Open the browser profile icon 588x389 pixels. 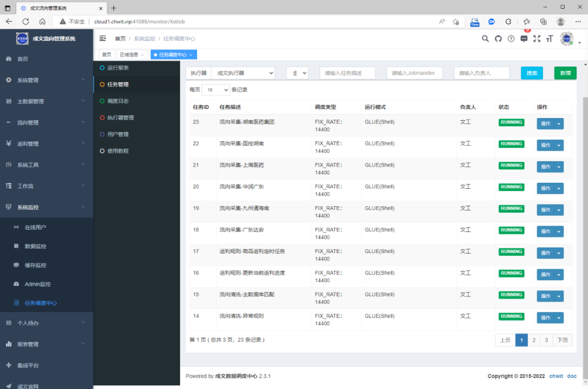pyautogui.click(x=561, y=22)
